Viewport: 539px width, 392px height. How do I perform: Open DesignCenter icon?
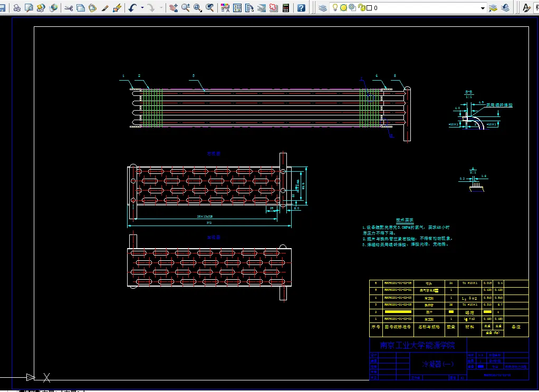click(237, 7)
